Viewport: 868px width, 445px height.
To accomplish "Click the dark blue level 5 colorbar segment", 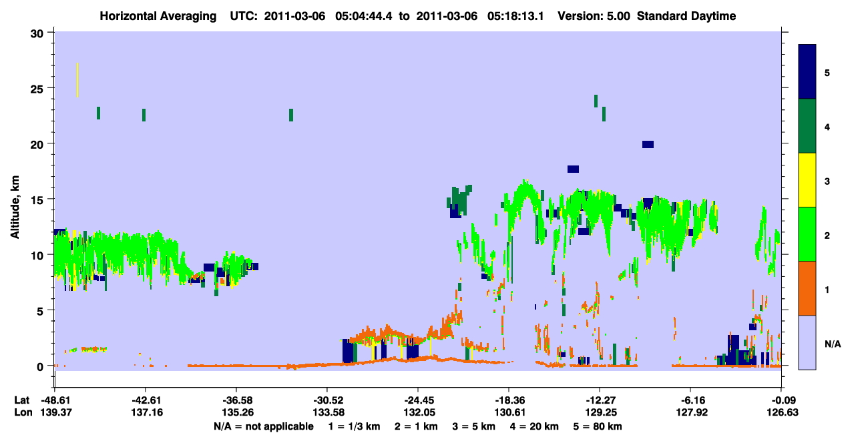I will 807,71.
